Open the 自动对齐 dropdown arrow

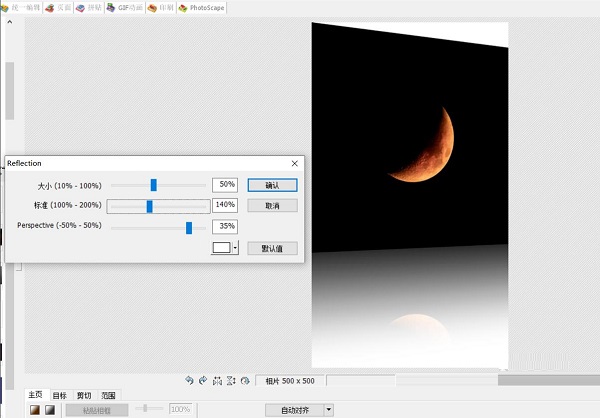(329, 409)
